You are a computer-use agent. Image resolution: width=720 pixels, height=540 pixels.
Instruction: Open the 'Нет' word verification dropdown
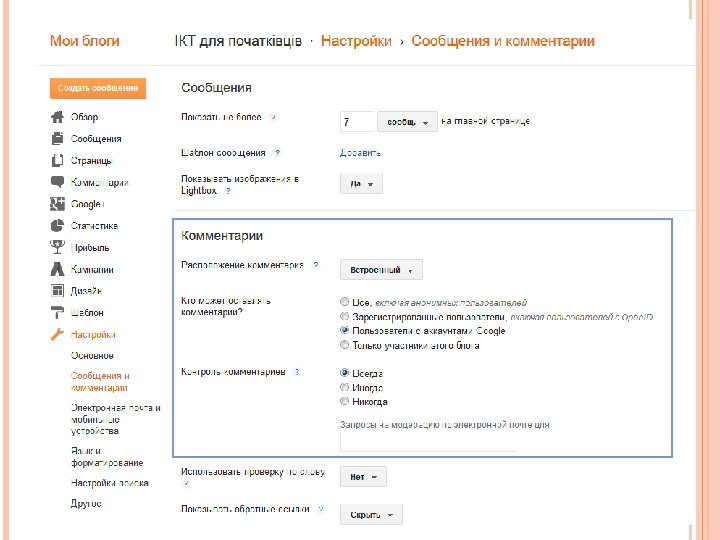[x=363, y=477]
